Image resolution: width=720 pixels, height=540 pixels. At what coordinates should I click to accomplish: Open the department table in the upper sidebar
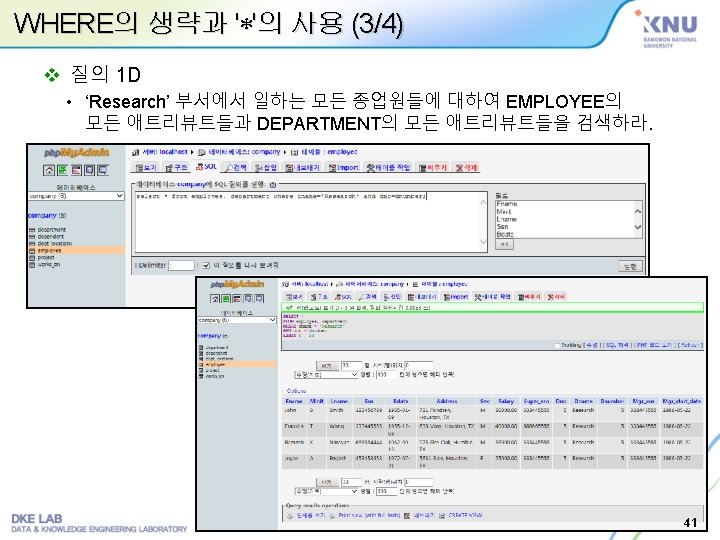coord(51,230)
